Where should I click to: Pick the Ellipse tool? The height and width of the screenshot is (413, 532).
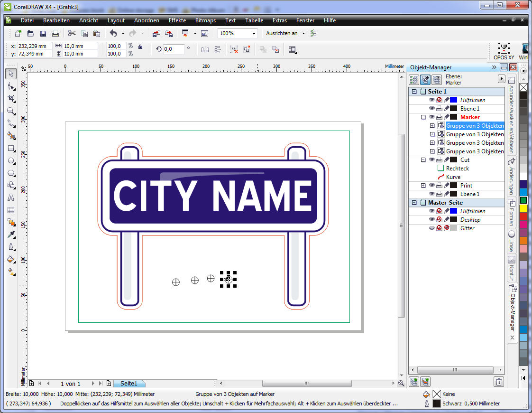click(11, 160)
